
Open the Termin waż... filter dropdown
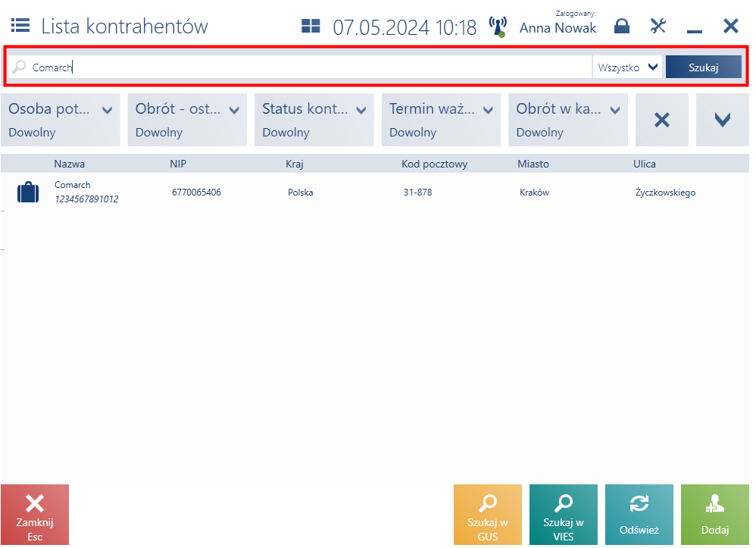tap(441, 120)
